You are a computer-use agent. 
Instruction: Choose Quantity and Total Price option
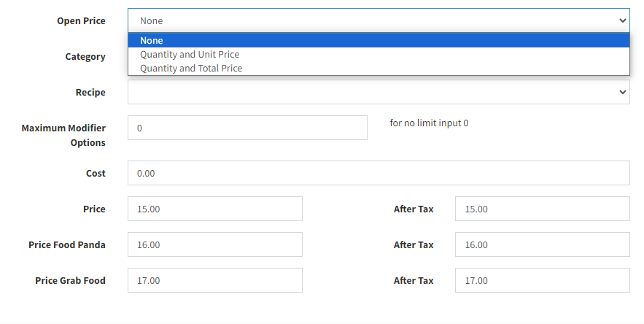(379, 69)
